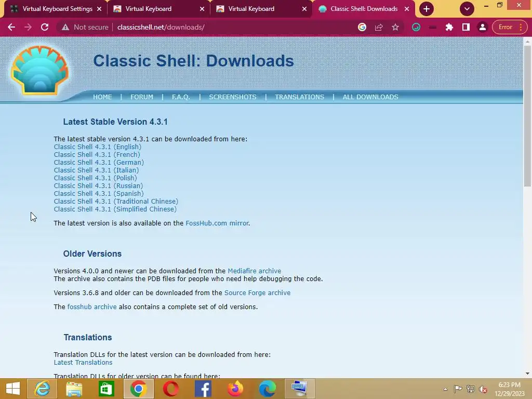Bookmark this page with the star
Screen dimensions: 532x399
pos(395,27)
